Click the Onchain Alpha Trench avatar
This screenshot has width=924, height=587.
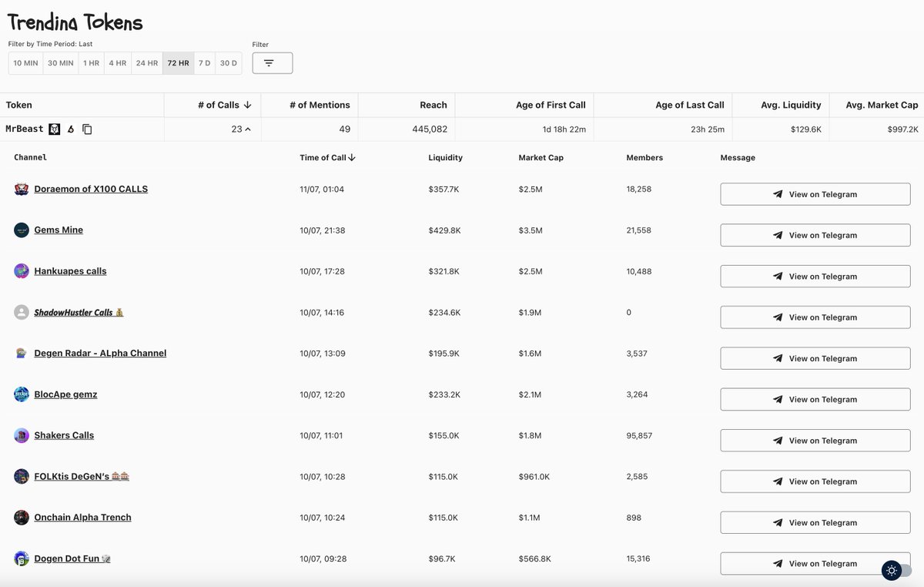[22, 518]
